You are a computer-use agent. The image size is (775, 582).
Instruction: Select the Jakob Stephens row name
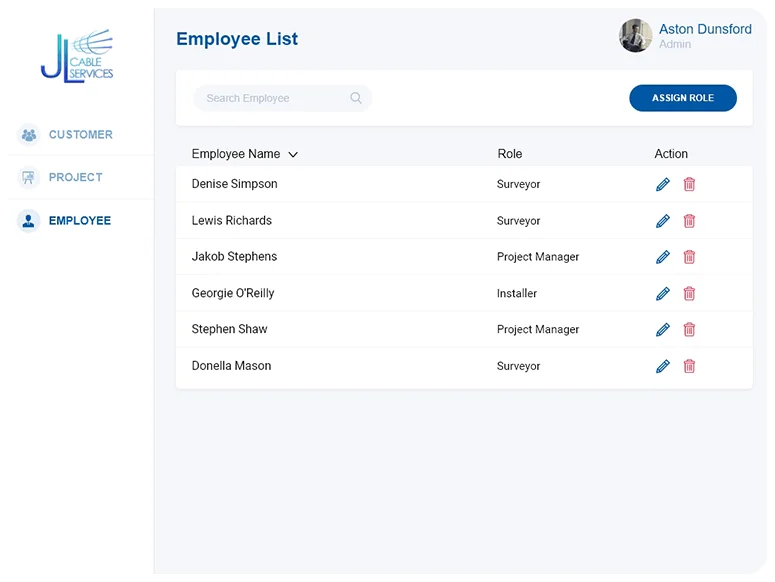pyautogui.click(x=234, y=257)
